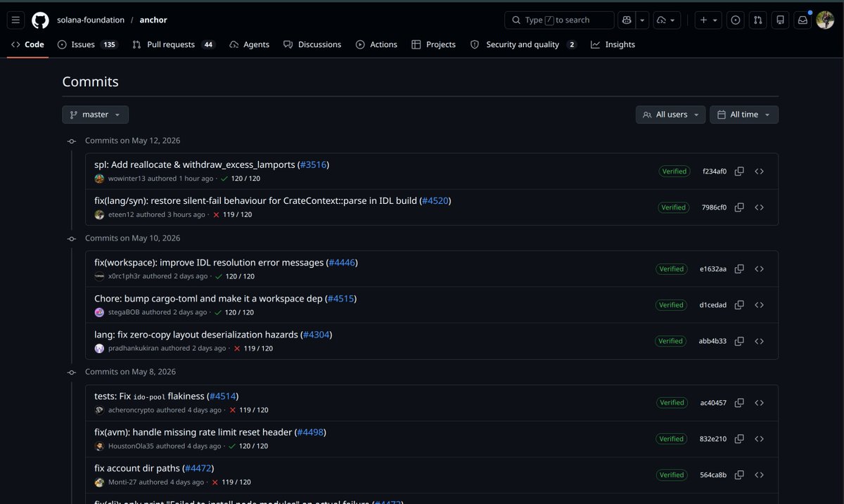This screenshot has height=504, width=844.
Task: Copy full SHA for commit abb4b33
Action: point(739,341)
